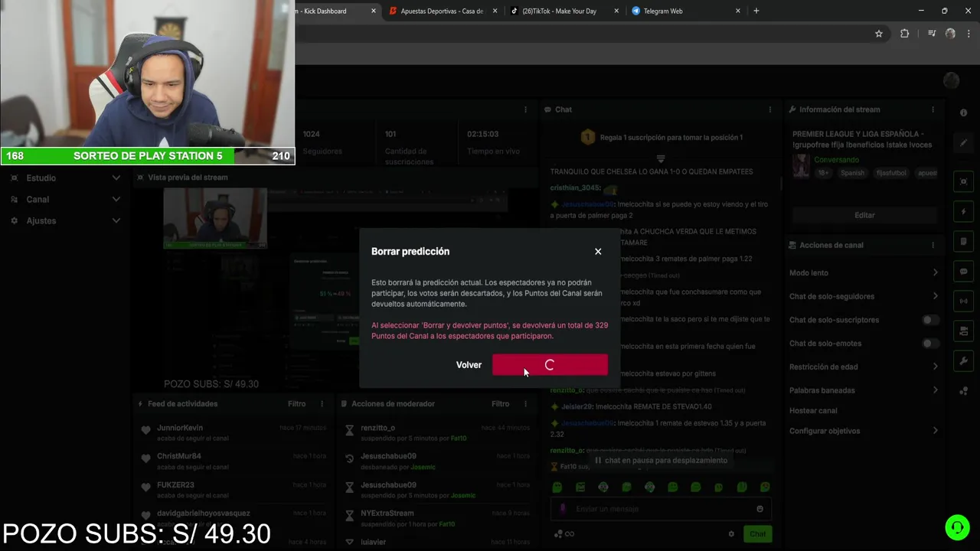
Task: Switch to the TikTok Make Your Day tab
Action: pyautogui.click(x=565, y=11)
